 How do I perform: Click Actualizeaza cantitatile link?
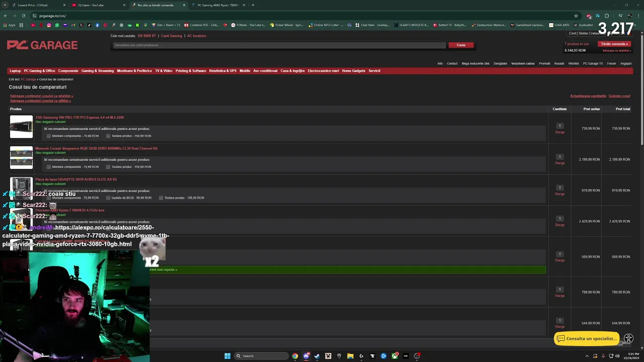click(x=588, y=96)
